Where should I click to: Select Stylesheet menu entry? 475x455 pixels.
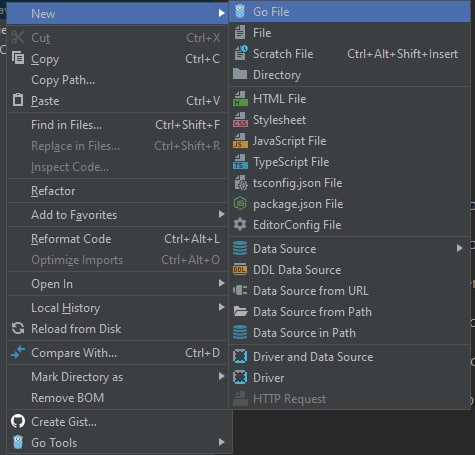coord(350,120)
